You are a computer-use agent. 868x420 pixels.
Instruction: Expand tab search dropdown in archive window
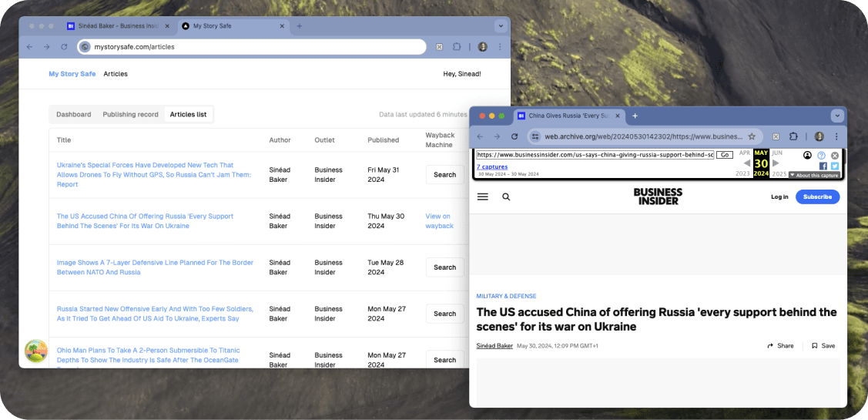(x=837, y=116)
